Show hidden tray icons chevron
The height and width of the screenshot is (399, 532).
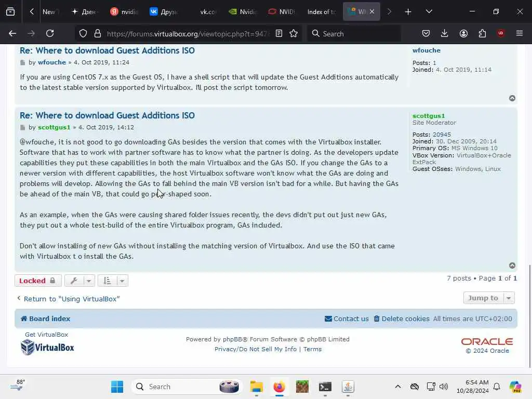pyautogui.click(x=398, y=387)
